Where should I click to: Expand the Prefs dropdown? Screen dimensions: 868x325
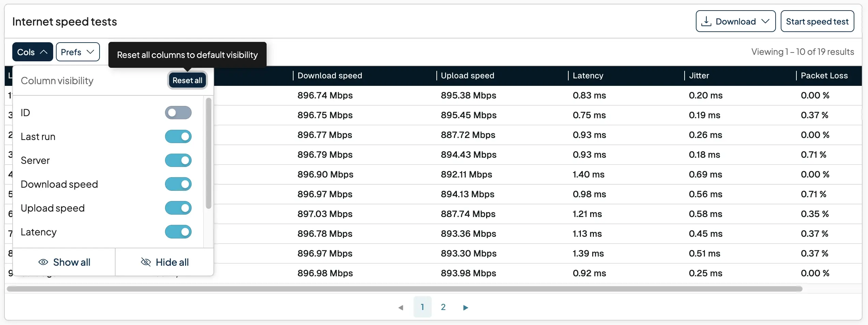pyautogui.click(x=78, y=52)
